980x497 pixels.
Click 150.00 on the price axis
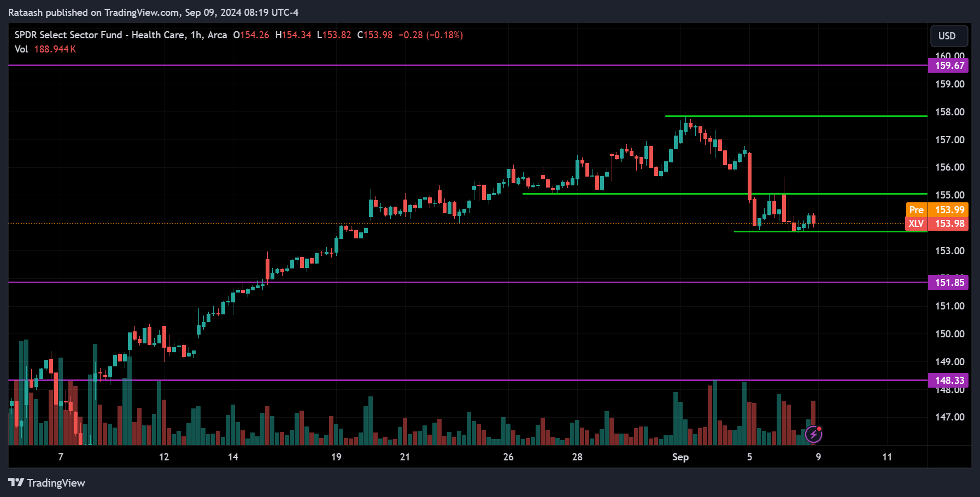[950, 334]
